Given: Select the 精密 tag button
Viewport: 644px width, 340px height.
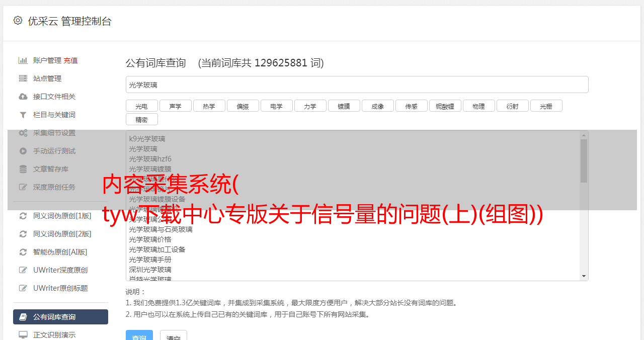Looking at the screenshot, I should pyautogui.click(x=142, y=119).
